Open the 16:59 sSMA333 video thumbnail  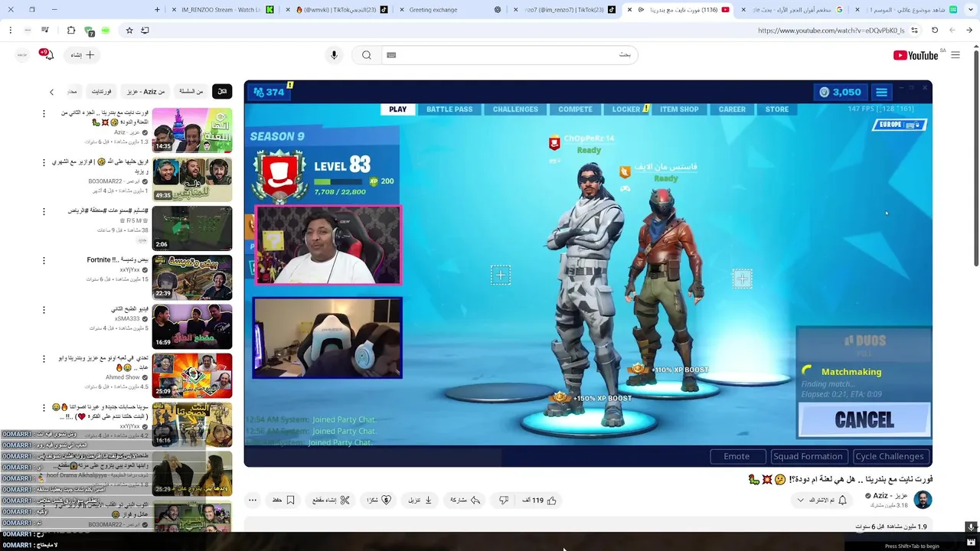(192, 327)
